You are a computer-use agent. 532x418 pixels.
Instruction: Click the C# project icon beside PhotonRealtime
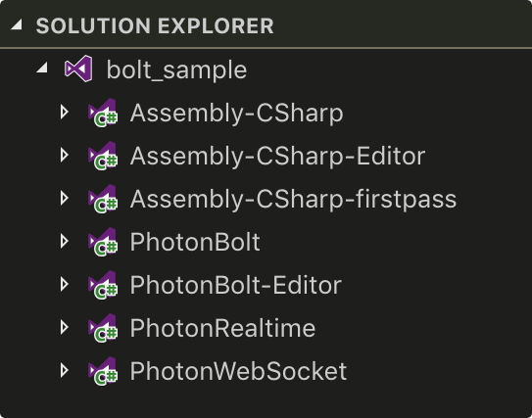click(103, 328)
